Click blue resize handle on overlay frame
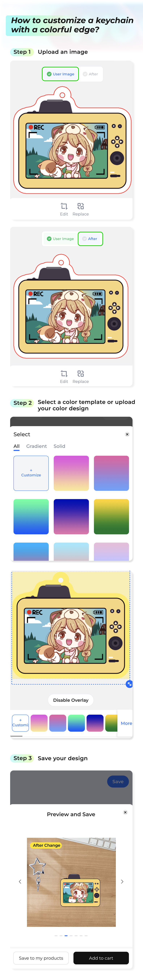Screen dimensions: 143x980 pos(129,684)
